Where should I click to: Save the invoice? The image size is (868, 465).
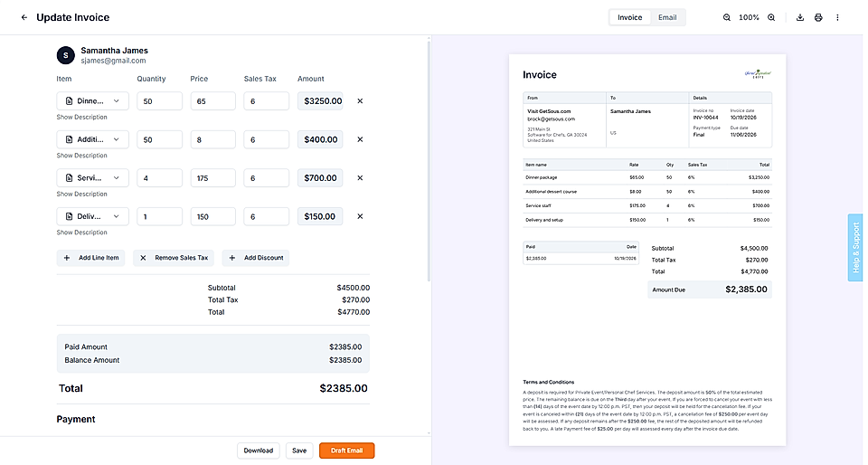click(x=299, y=451)
